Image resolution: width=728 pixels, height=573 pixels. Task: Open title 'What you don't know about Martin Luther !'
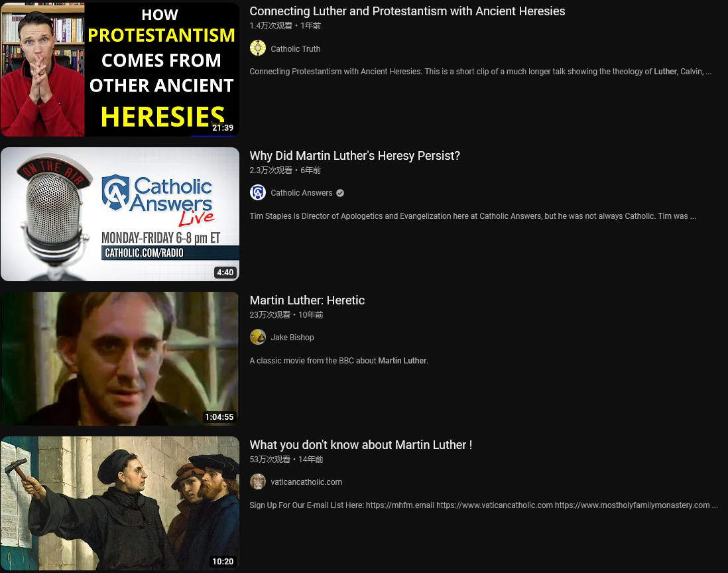(x=361, y=445)
